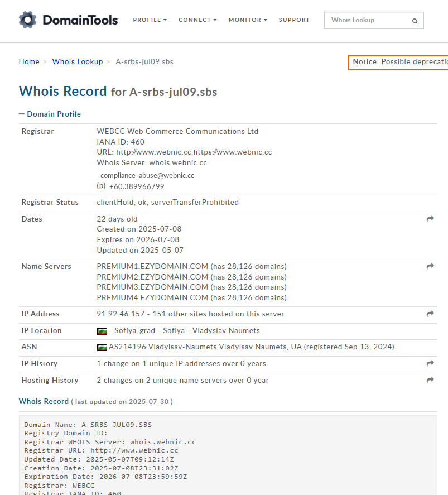Screen dimensions: 448x495
Task: Click the Registrar URL: http://www.webnic.cc raw line
Action: point(102,450)
